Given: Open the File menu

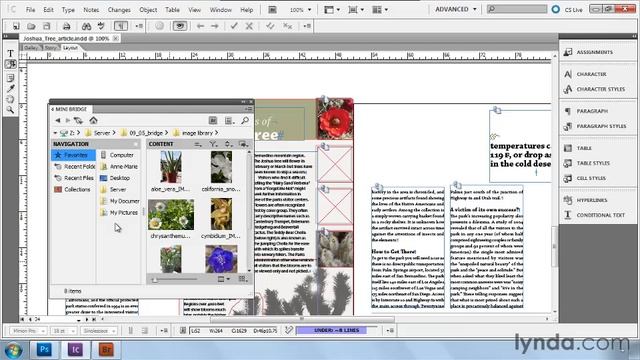Looking at the screenshot, I should click(x=31, y=10).
